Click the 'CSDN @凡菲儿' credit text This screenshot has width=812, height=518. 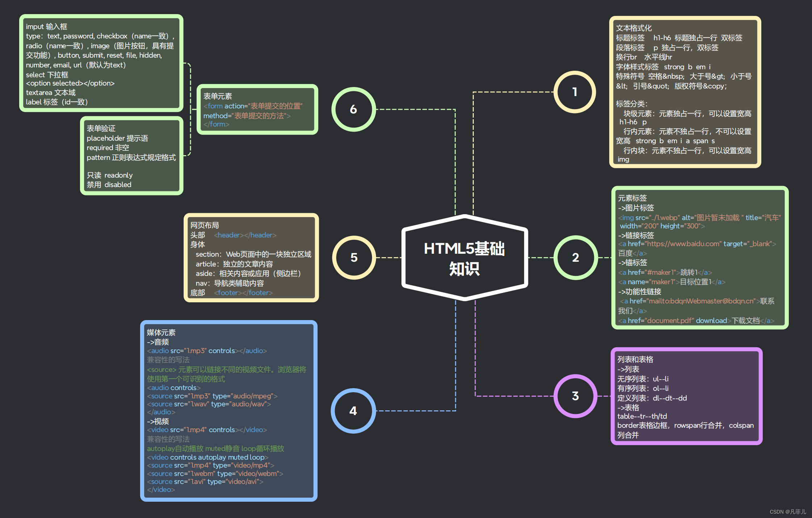(x=788, y=512)
